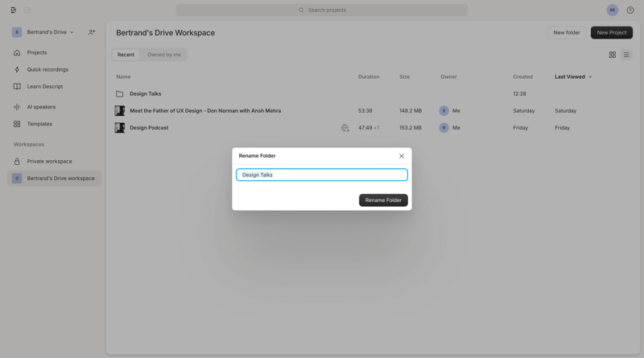Select the Owned by me tab

tap(164, 55)
